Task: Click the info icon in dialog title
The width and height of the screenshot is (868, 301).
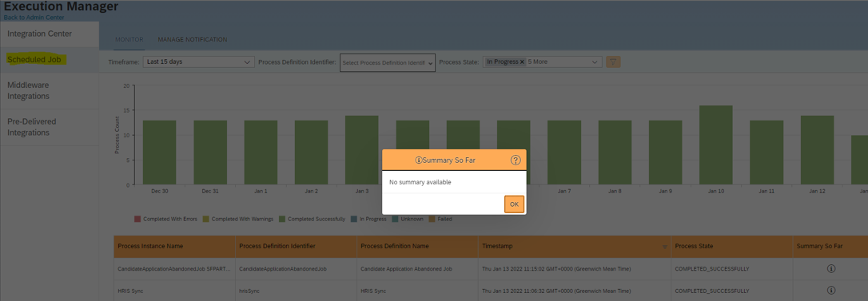Action: tap(419, 160)
